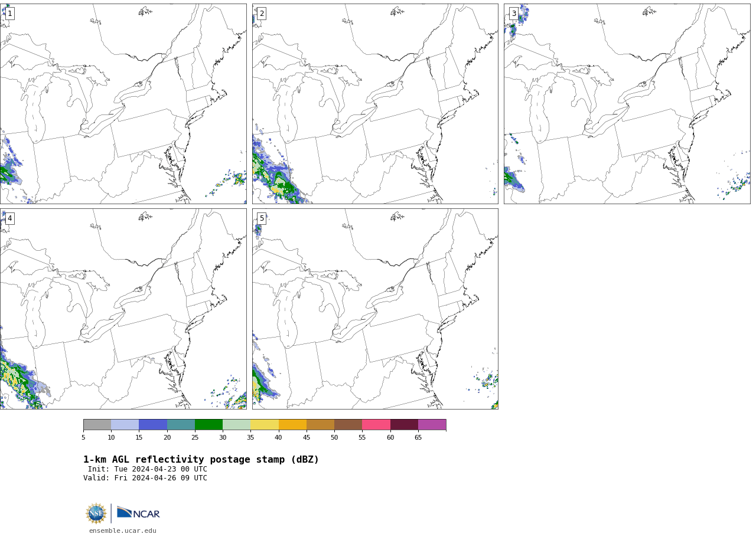Open ensemble member 3 reflectivity map
This screenshot has height=537, width=756.
pos(627,104)
